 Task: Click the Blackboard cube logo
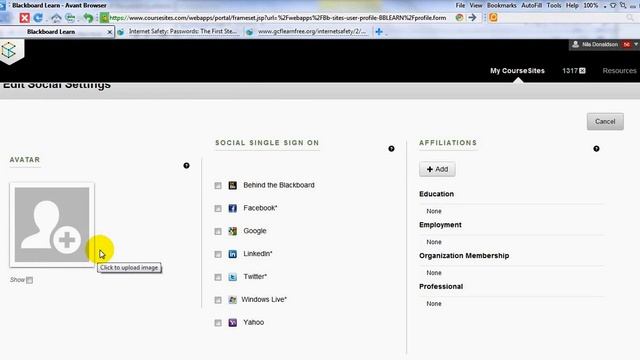click(x=9, y=51)
